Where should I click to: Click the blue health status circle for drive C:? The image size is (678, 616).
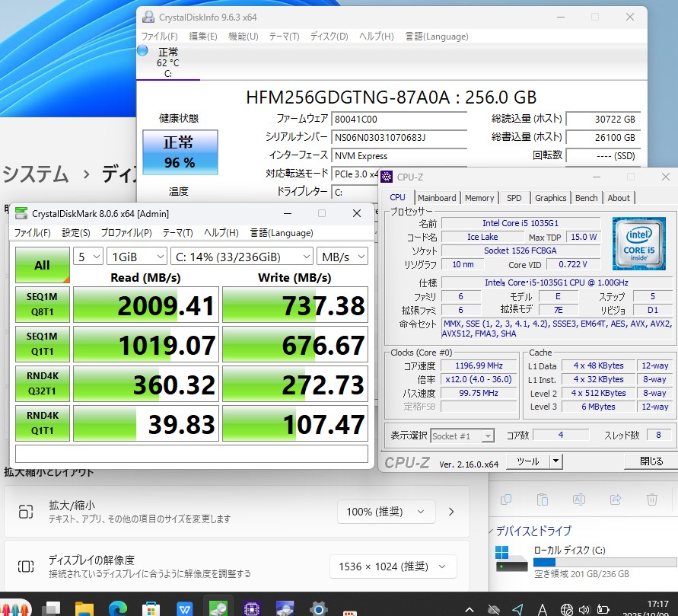142,51
